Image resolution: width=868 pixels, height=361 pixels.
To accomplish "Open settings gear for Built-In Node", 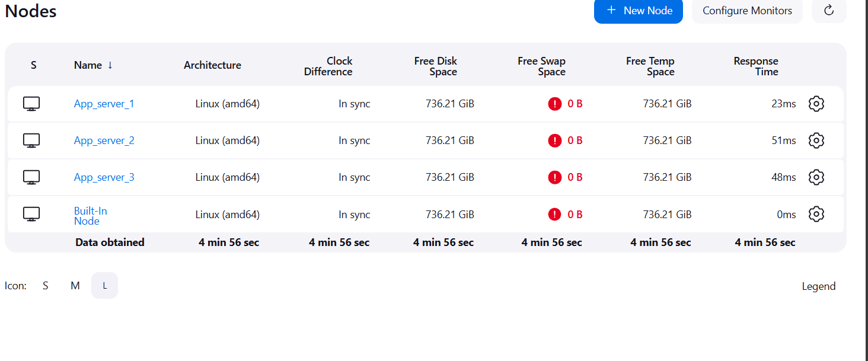I will tap(816, 214).
